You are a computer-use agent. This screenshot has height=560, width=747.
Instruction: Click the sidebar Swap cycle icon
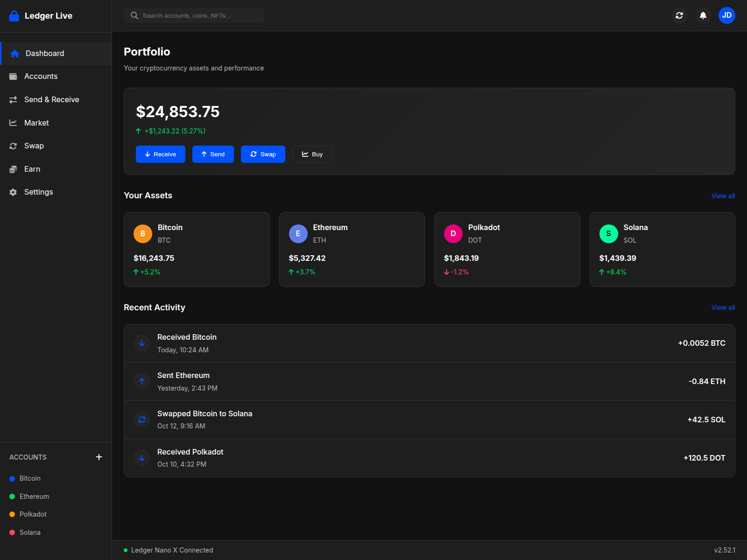(x=13, y=146)
